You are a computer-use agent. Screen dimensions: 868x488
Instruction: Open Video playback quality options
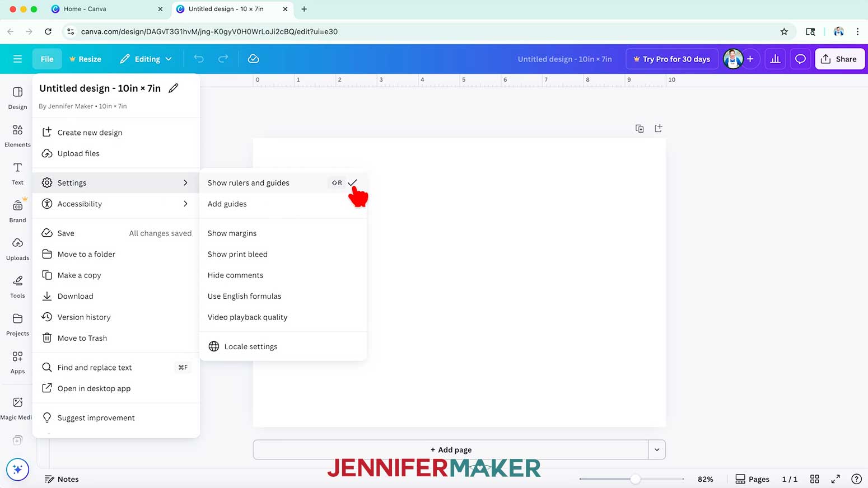point(283,317)
